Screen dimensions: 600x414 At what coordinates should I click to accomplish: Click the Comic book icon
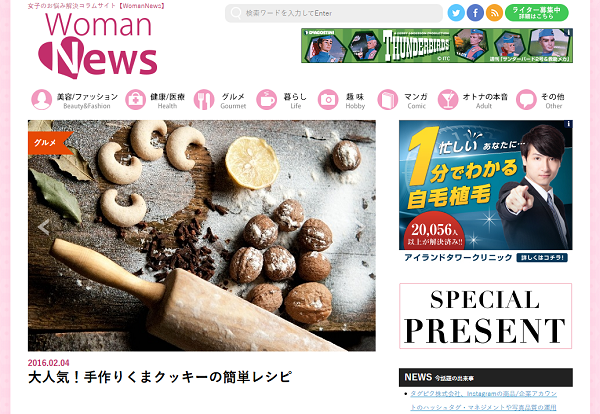tap(388, 100)
